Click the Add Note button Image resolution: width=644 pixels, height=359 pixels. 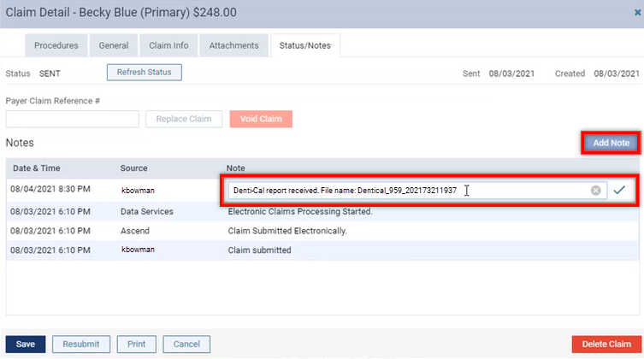[x=611, y=144]
